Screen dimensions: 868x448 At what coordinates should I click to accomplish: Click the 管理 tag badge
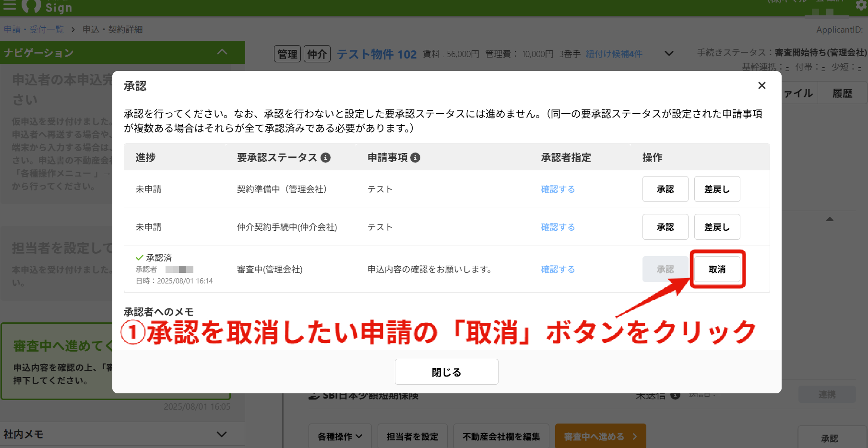287,54
